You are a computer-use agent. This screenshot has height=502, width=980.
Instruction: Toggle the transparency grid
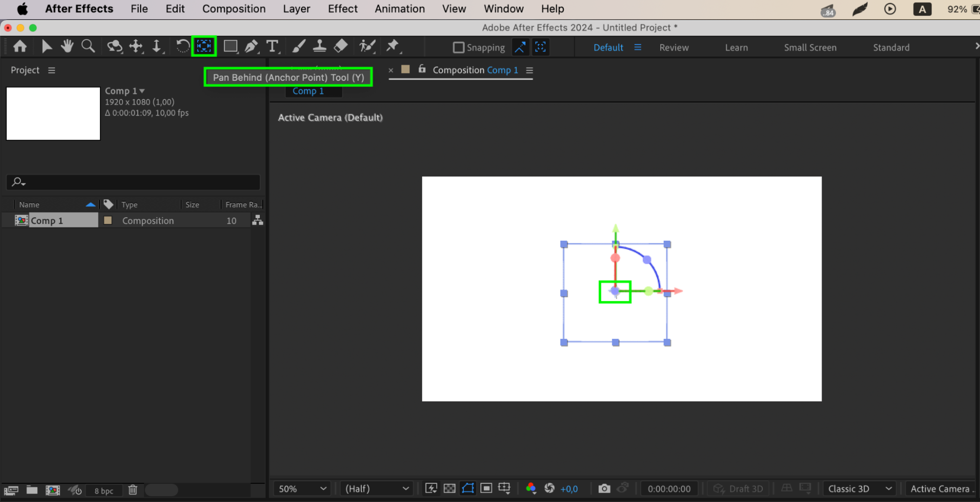[449, 488]
